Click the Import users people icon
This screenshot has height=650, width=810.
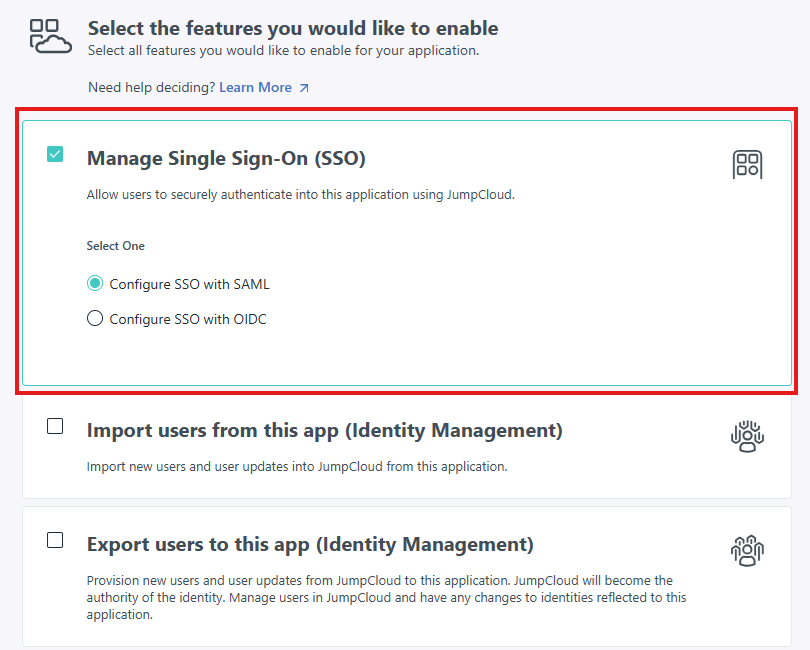tap(747, 436)
